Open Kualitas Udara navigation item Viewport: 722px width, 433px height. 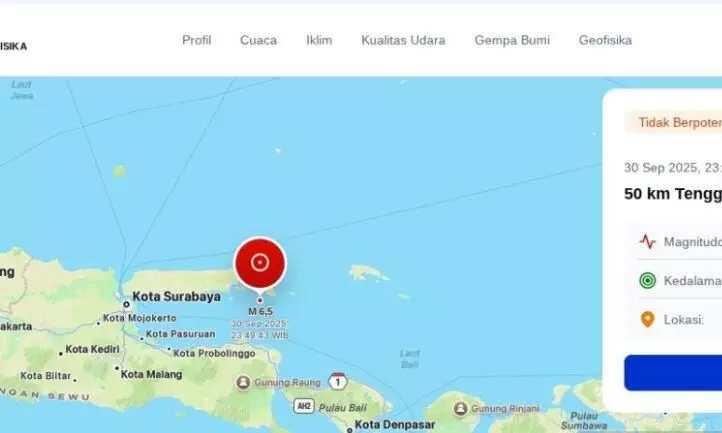point(403,41)
